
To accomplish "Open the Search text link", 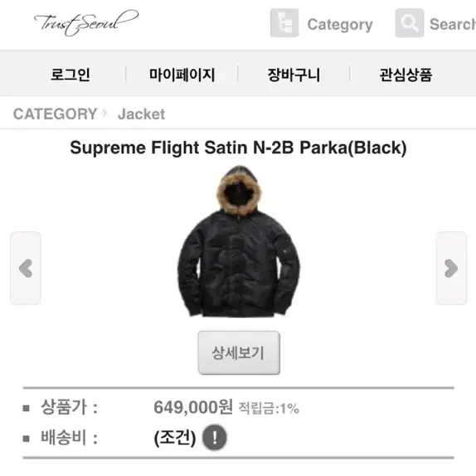I will (453, 24).
